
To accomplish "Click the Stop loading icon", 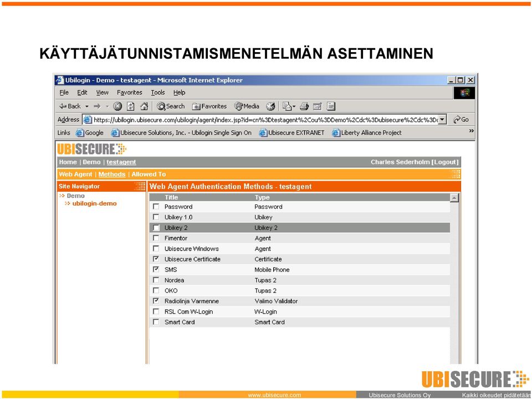I will (x=117, y=106).
